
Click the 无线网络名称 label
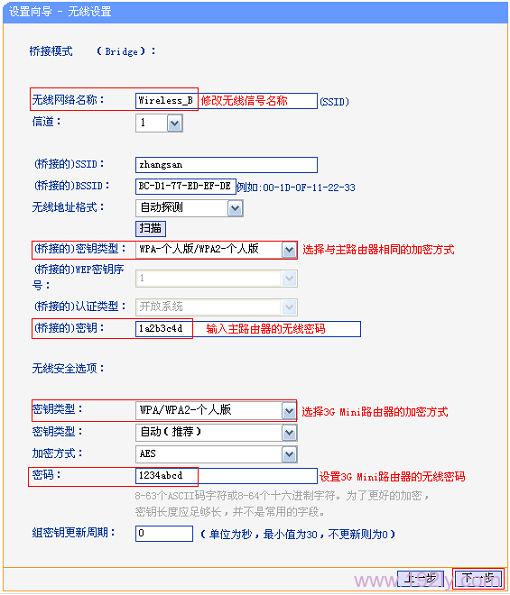click(x=68, y=100)
